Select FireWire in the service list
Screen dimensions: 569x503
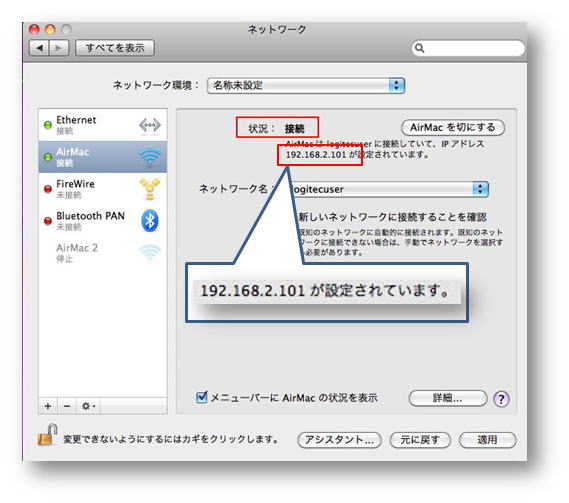point(103,189)
